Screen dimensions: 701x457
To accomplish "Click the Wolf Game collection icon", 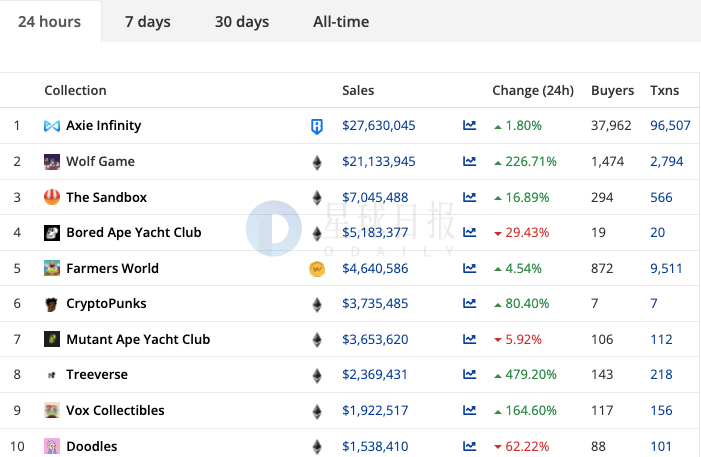I will (52, 162).
